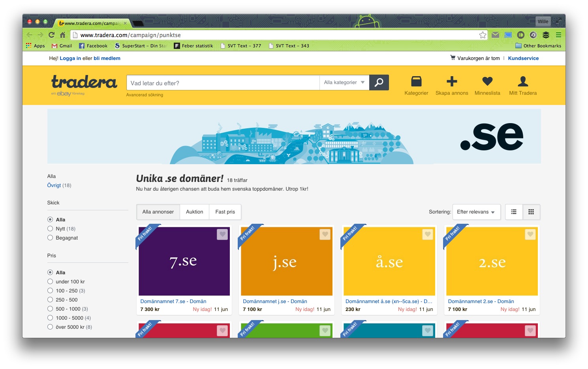Viewport: 588px width, 369px height.
Task: Click Avancerad sökning link
Action: [145, 95]
